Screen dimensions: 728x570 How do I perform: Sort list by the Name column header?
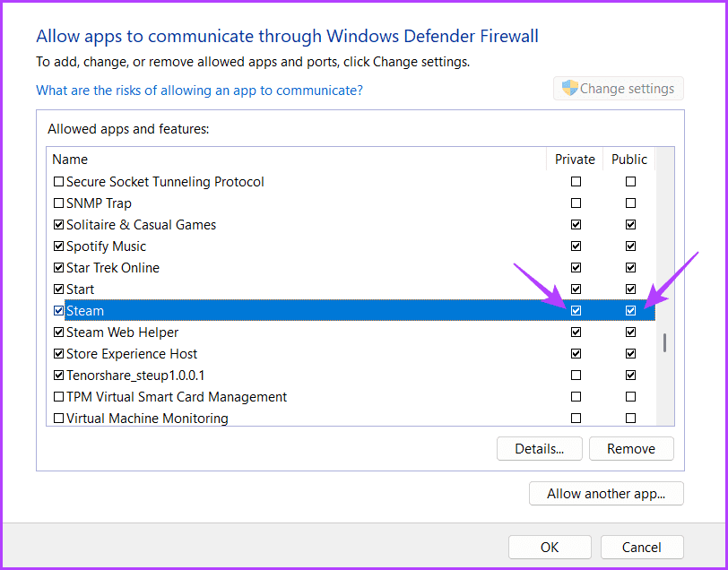click(x=297, y=160)
